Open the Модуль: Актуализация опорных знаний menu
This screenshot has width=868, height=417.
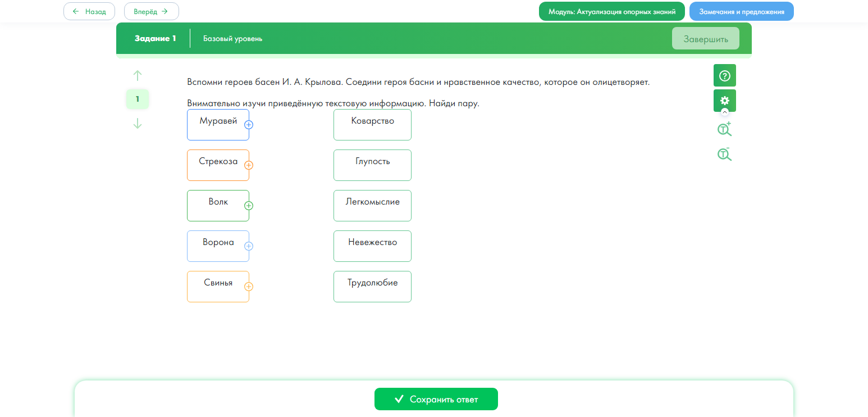[611, 11]
